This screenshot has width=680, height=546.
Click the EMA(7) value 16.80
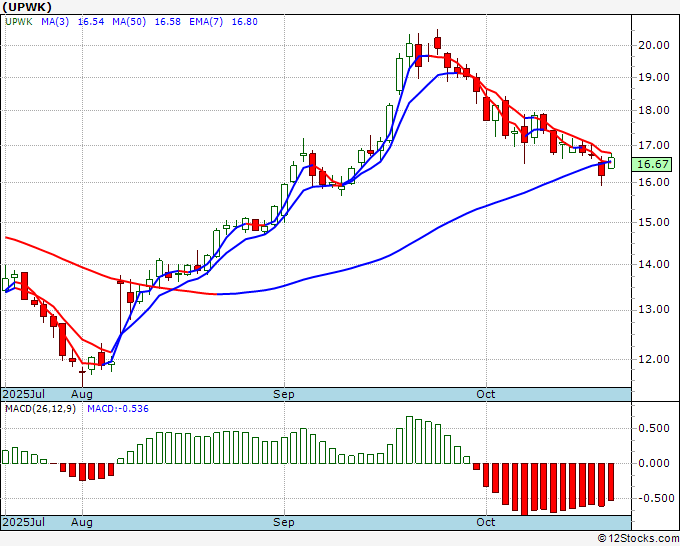click(245, 22)
